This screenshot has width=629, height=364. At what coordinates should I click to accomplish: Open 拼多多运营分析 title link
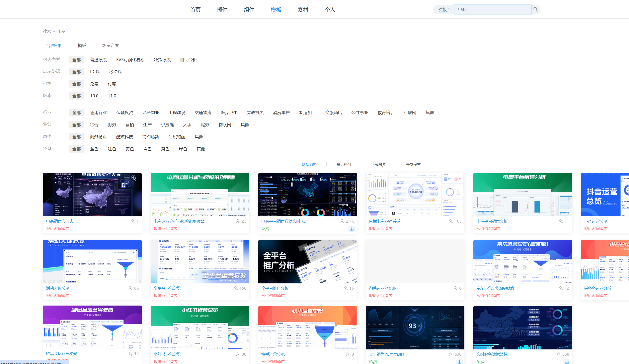[597, 288]
